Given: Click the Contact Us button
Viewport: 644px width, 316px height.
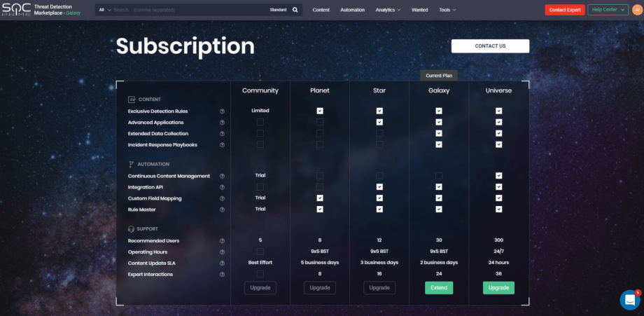Looking at the screenshot, I should pos(490,46).
